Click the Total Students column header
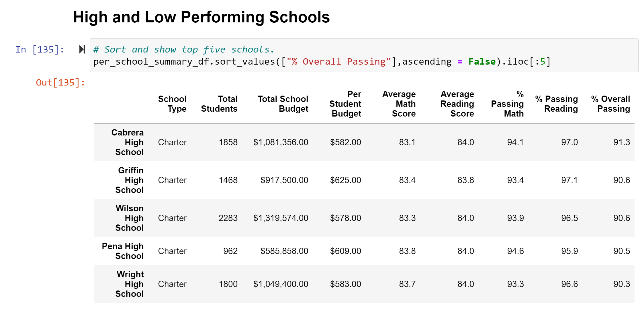 (x=220, y=104)
